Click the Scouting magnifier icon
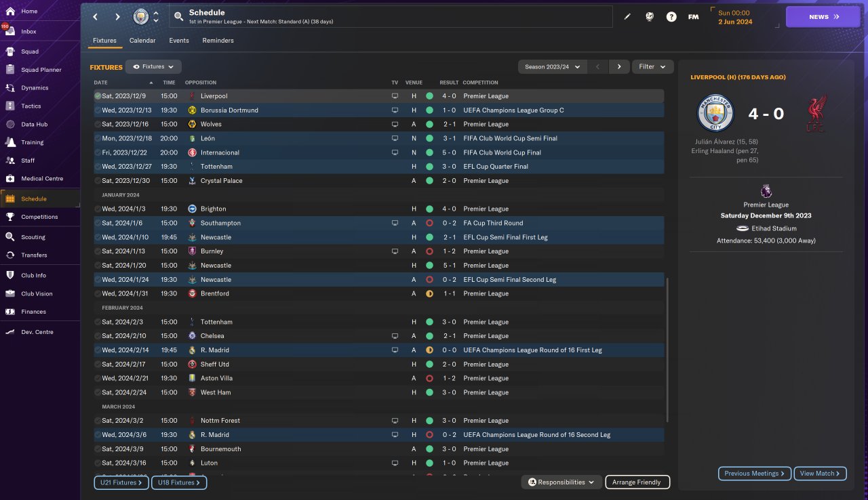The height and width of the screenshot is (500, 868). pos(10,237)
